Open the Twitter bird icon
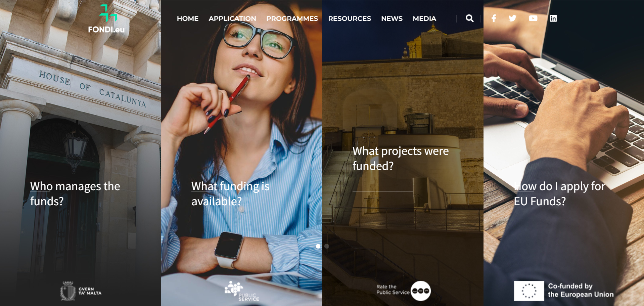 512,18
